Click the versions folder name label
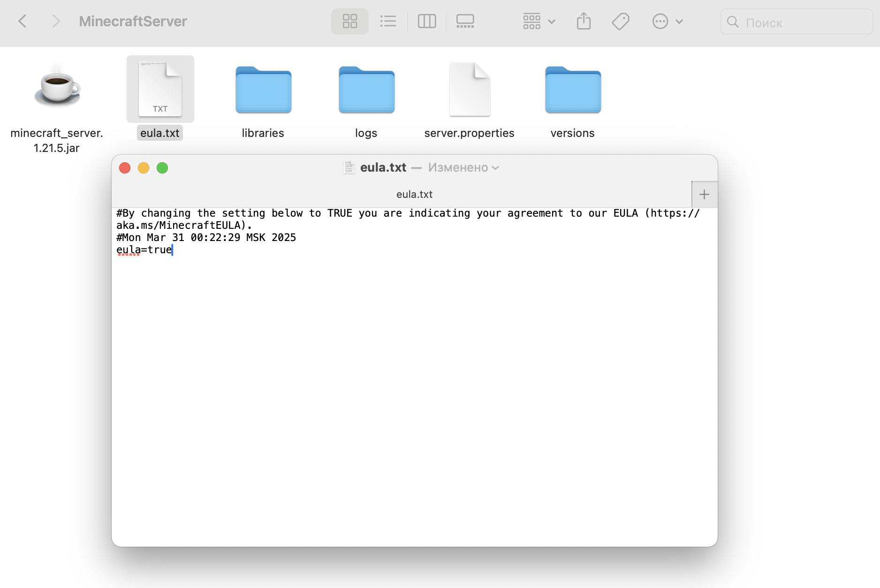The image size is (880, 588). (x=573, y=133)
